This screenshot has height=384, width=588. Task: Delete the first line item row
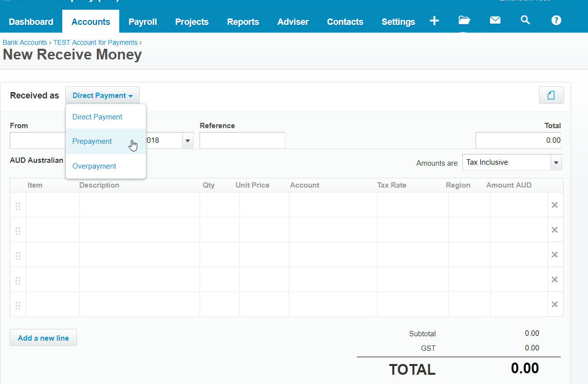(x=554, y=205)
